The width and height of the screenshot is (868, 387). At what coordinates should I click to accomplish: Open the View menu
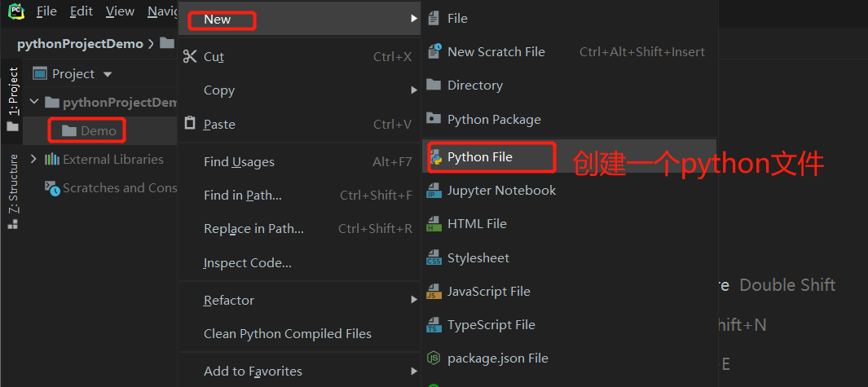(x=120, y=11)
